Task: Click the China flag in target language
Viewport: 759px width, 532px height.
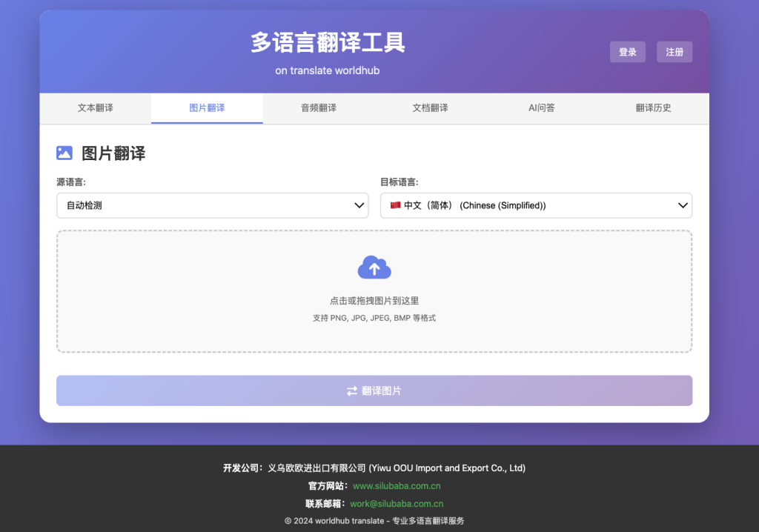Action: tap(395, 205)
